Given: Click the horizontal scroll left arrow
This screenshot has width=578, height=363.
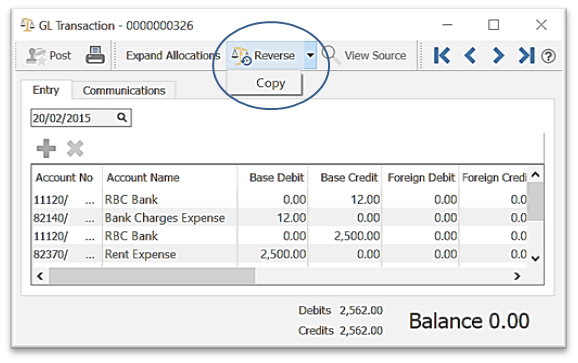Looking at the screenshot, I should tap(40, 276).
